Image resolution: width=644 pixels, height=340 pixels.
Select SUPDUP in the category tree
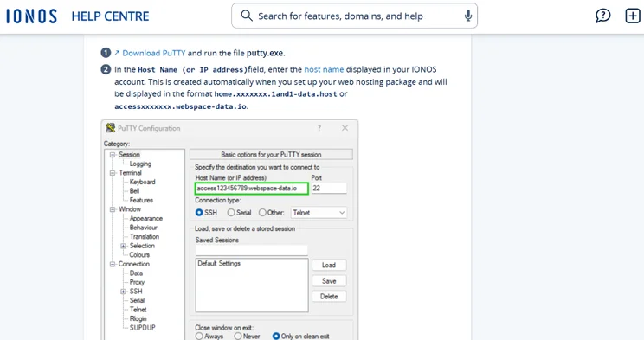click(143, 327)
